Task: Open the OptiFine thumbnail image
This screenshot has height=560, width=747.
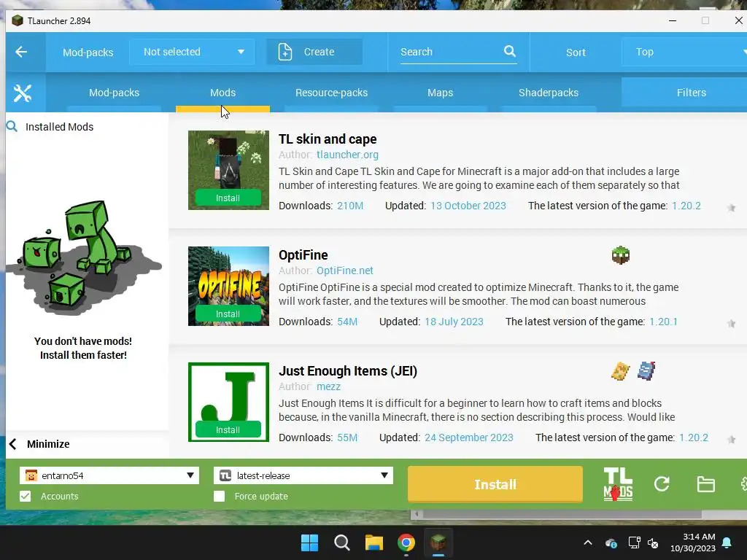Action: coord(228,286)
